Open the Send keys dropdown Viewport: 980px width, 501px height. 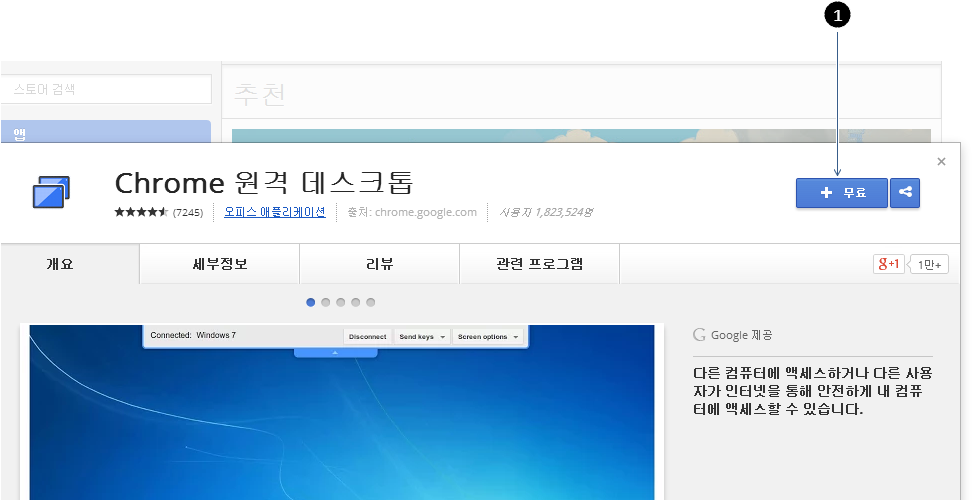click(422, 337)
